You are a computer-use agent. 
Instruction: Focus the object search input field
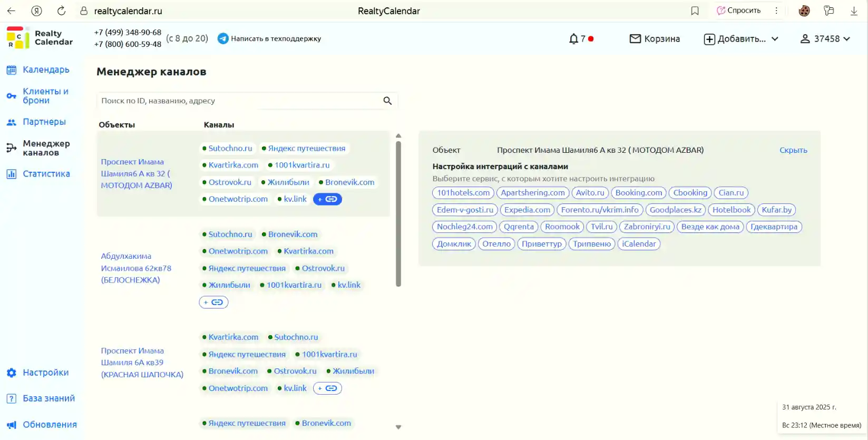click(247, 101)
